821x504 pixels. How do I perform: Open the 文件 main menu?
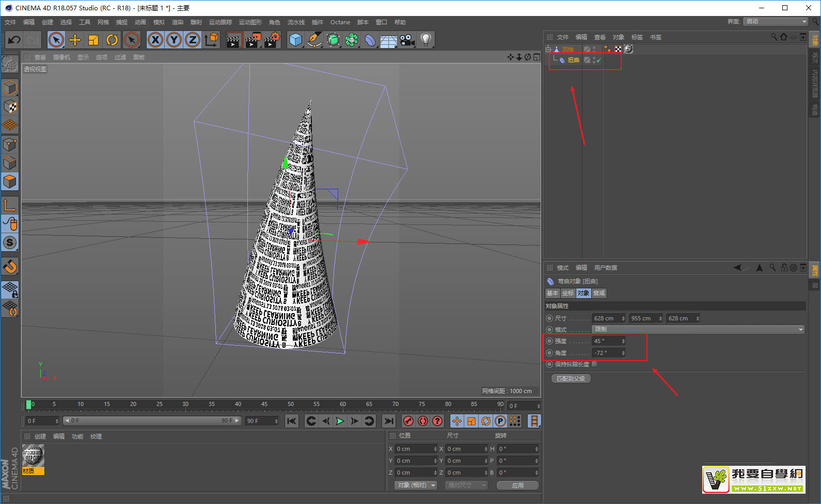10,22
